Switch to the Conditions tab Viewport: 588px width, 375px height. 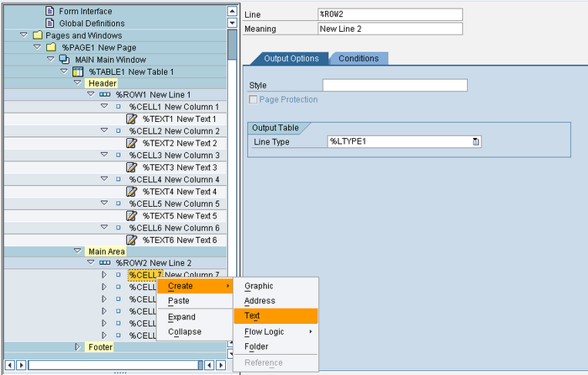359,59
